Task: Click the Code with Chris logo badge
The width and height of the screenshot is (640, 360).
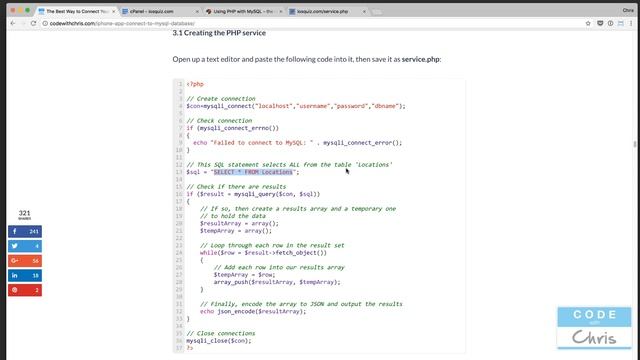Action: point(594,328)
